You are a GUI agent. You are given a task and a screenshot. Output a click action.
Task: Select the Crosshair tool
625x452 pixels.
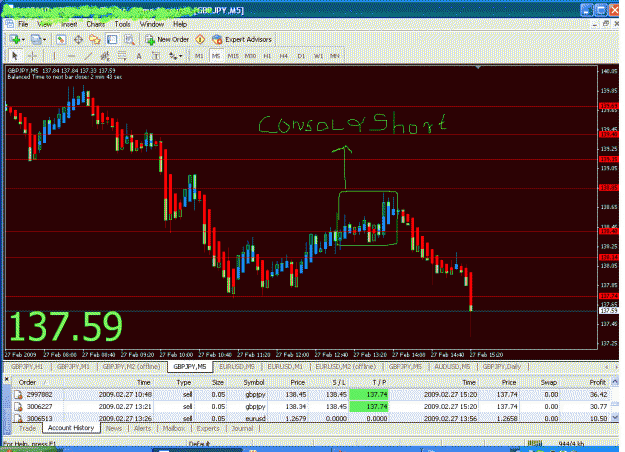pyautogui.click(x=33, y=56)
